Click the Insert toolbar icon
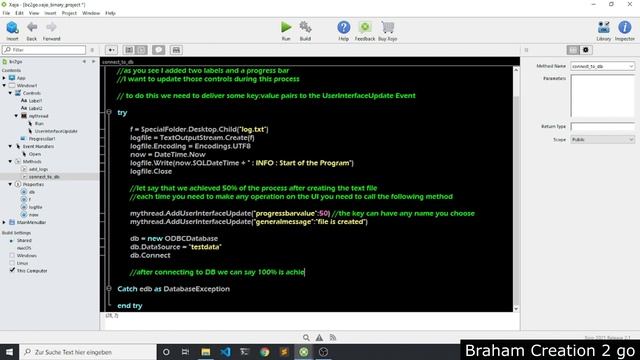Screen dimensions: 640x360 click(x=12, y=28)
